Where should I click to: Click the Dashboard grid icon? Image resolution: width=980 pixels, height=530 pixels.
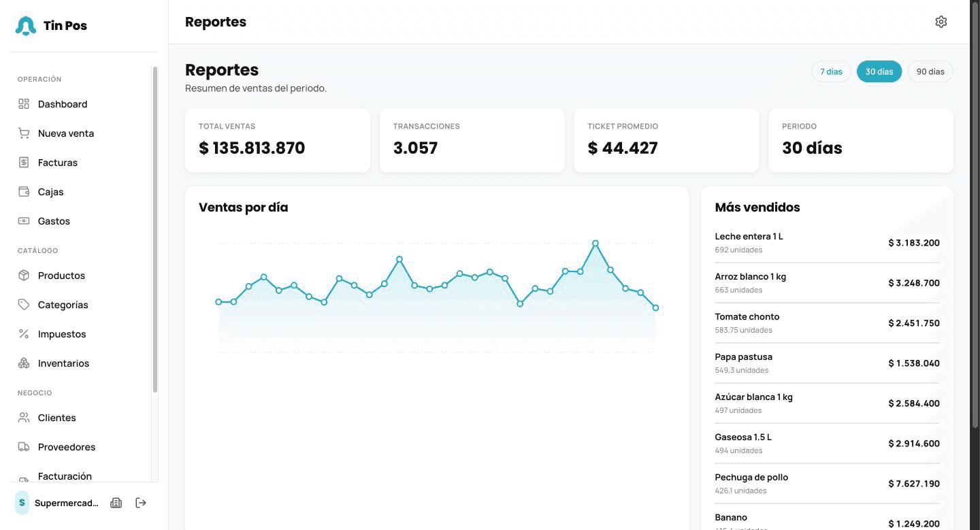(x=24, y=104)
